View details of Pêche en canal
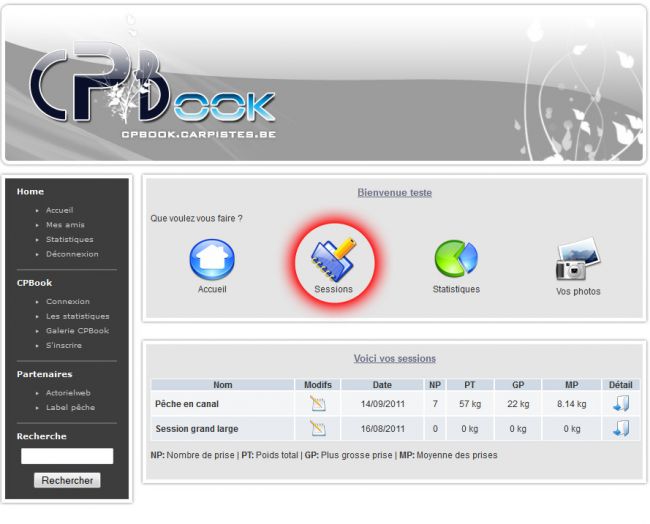 621,403
